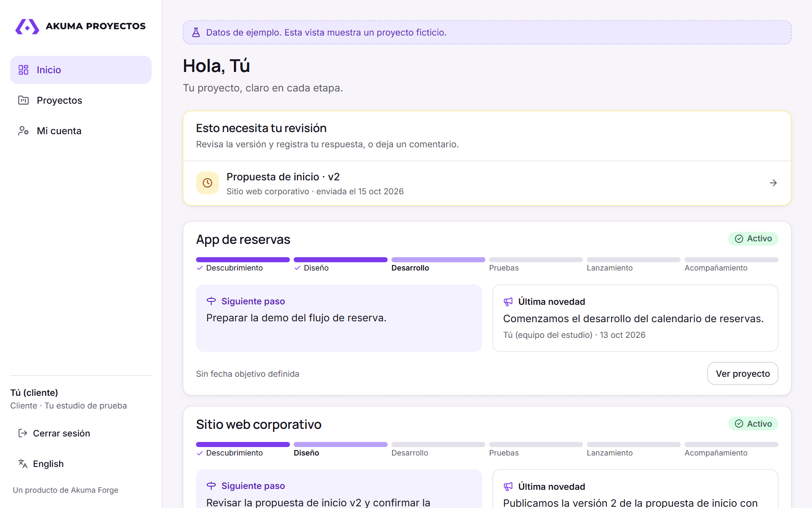The height and width of the screenshot is (508, 812).
Task: Click the translate icon next to English
Action: point(23,464)
